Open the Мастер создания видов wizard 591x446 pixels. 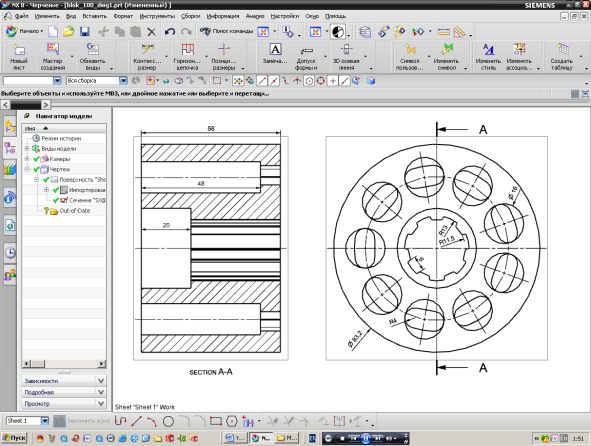click(52, 57)
